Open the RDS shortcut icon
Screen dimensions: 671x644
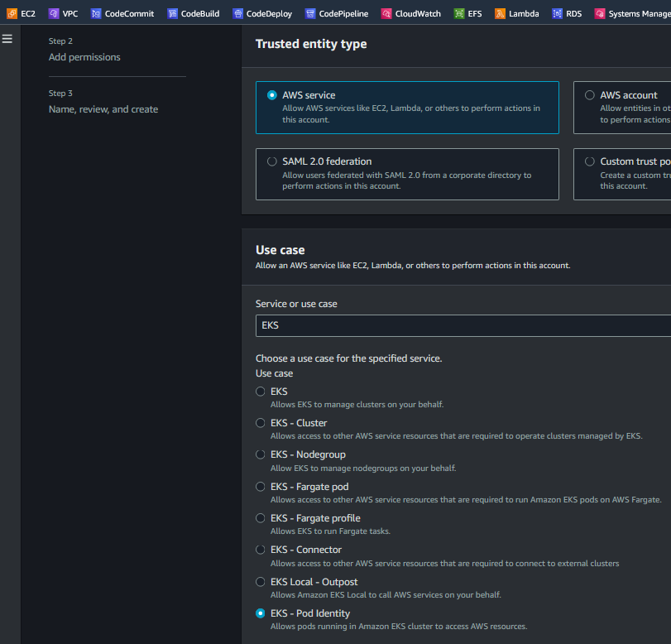click(x=557, y=14)
